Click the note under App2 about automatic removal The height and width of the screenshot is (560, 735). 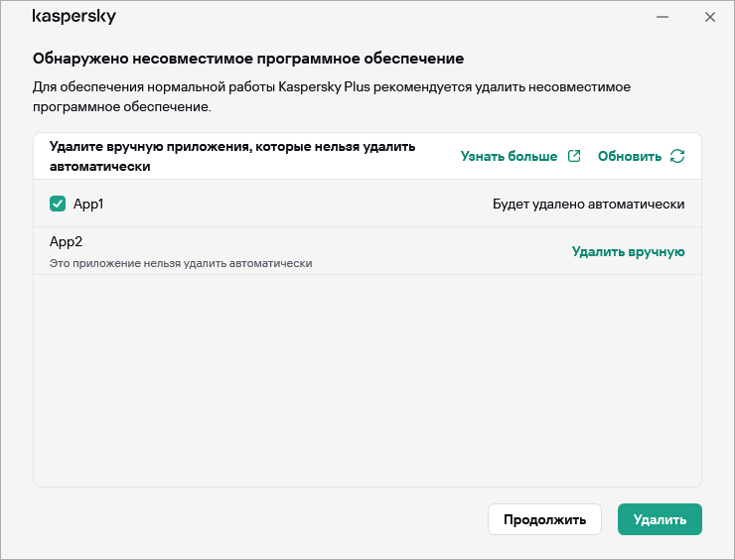tap(181, 263)
